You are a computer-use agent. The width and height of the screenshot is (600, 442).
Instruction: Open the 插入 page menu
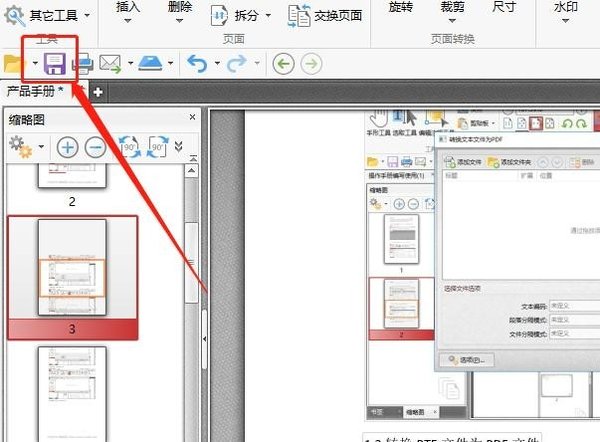127,11
